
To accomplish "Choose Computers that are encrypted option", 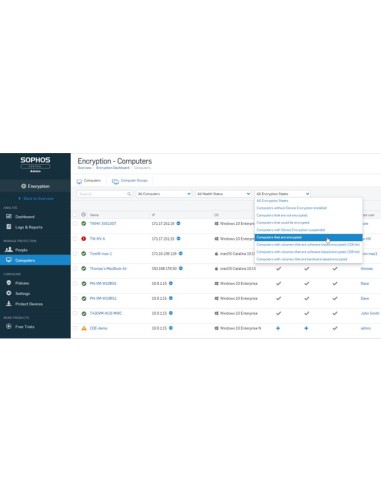I will click(x=308, y=237).
